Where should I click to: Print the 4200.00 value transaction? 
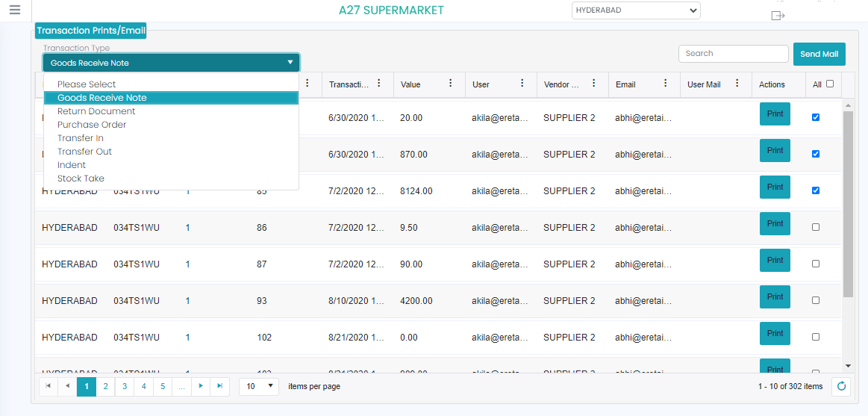(x=775, y=297)
